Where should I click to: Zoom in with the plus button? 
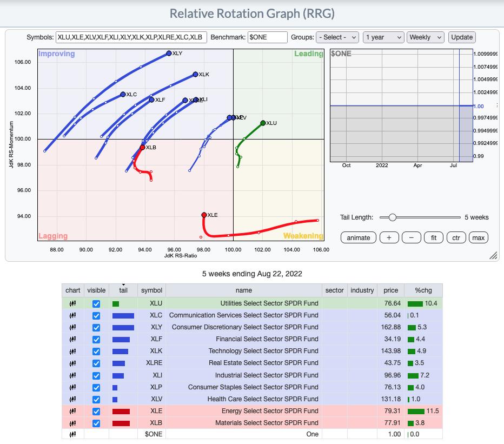coord(389,237)
